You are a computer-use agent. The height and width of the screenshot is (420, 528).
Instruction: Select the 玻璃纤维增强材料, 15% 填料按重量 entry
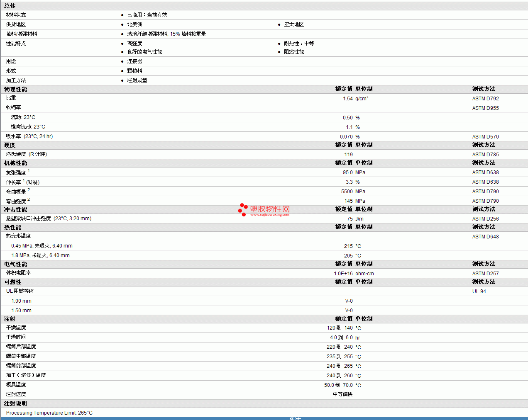[x=166, y=34]
